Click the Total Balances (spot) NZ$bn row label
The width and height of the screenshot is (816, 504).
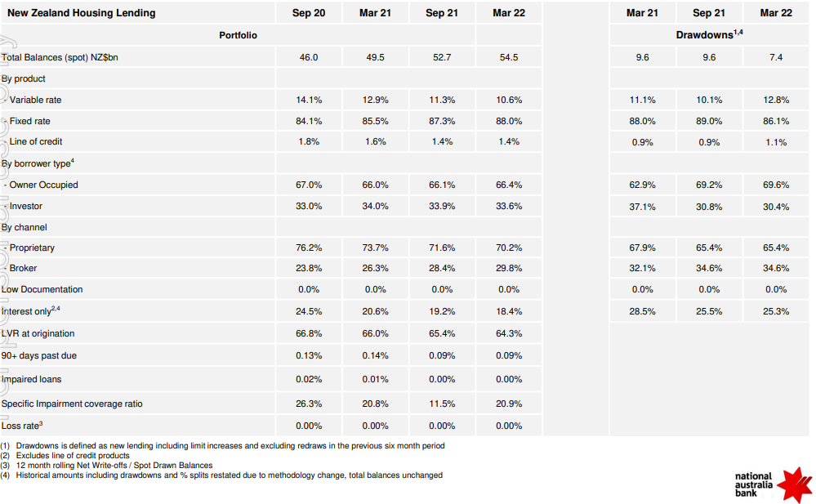(60, 57)
